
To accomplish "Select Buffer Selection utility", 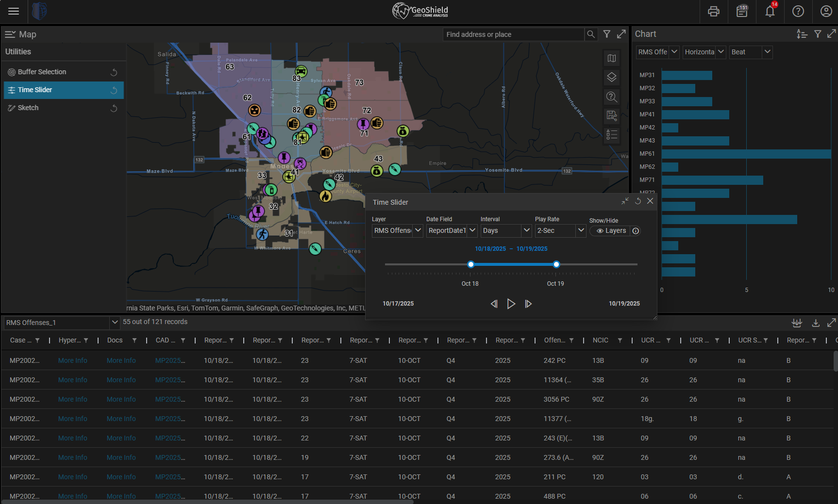I will coord(42,72).
